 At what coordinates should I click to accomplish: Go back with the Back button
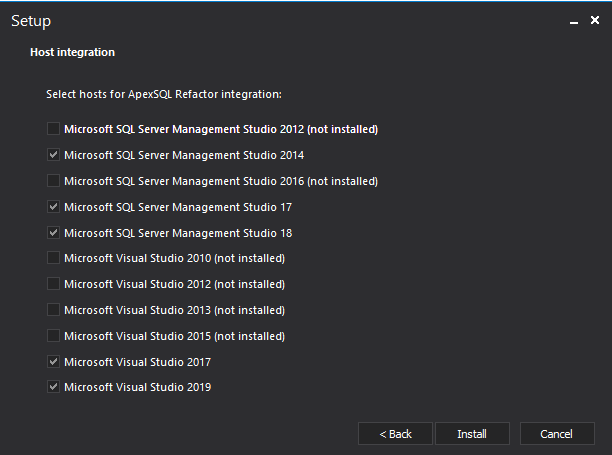pyautogui.click(x=395, y=434)
